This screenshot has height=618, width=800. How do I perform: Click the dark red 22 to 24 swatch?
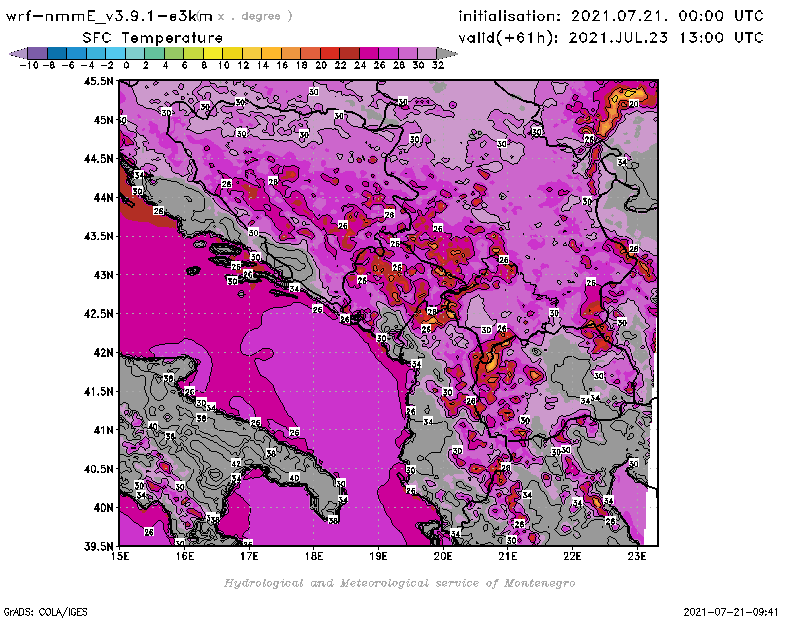[x=349, y=53]
